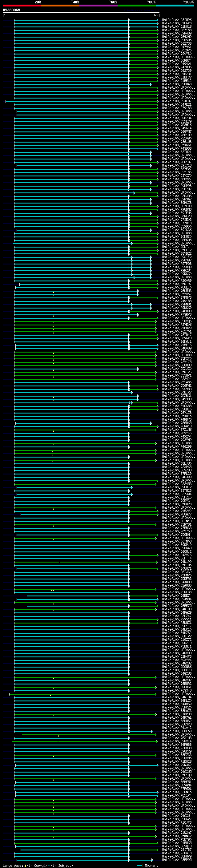Viewport: 197px width, 868px height.
Task: Click hit label UniRef100_P51405
Action: (176, 382)
